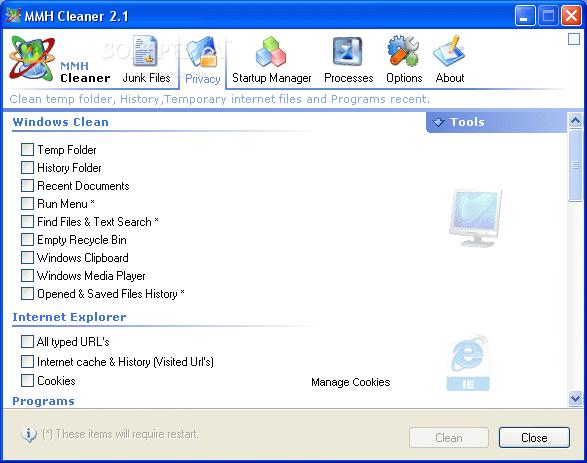Viewport: 587px width, 463px height.
Task: Minimize the MMH Cleaner window
Action: click(x=525, y=16)
